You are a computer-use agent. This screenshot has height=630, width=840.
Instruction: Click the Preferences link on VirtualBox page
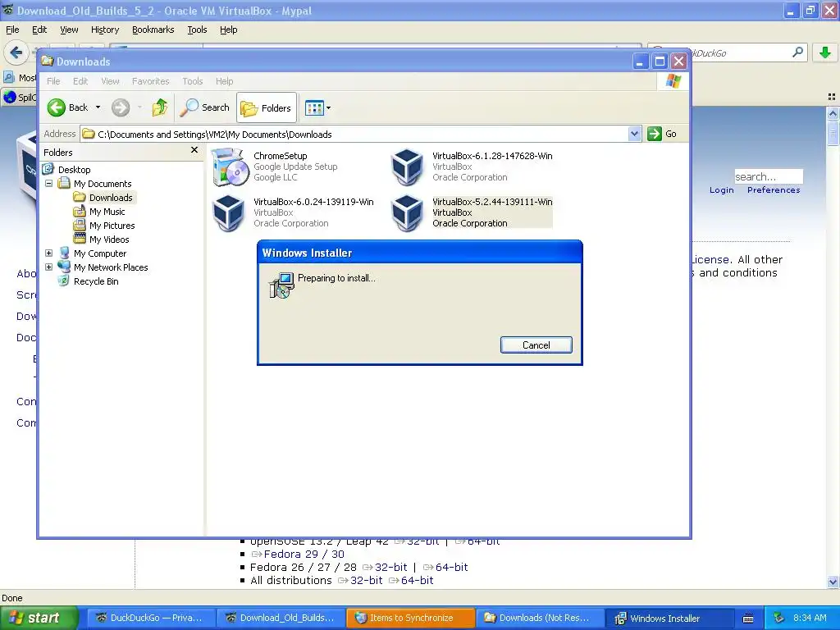[774, 189]
